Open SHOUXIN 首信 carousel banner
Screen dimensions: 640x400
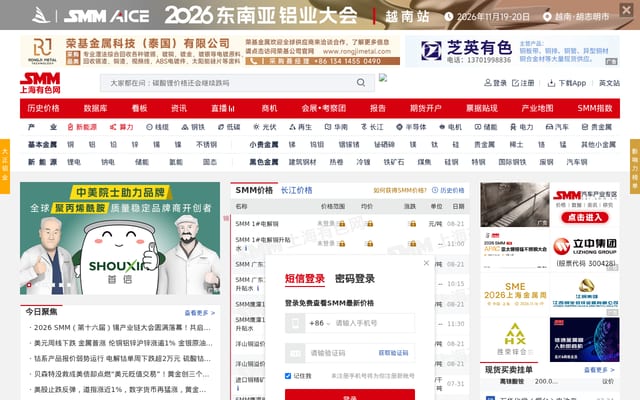[120, 238]
